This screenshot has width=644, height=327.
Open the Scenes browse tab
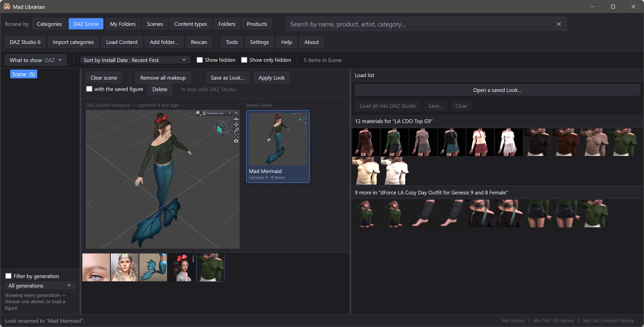[x=155, y=24]
